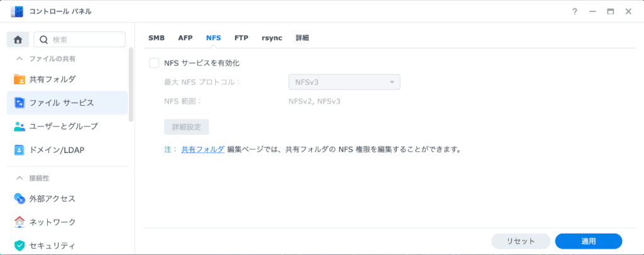Collapse the 接続性 section
The width and height of the screenshot is (644, 255).
coord(19,178)
